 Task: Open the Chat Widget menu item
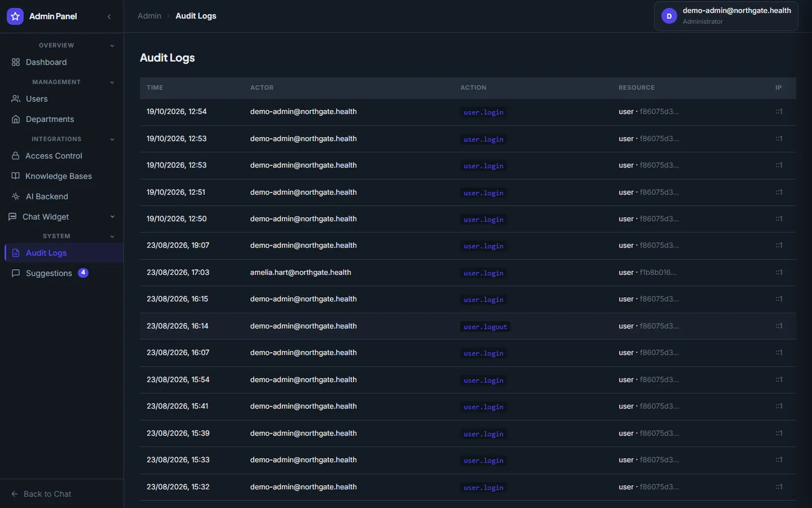point(62,216)
